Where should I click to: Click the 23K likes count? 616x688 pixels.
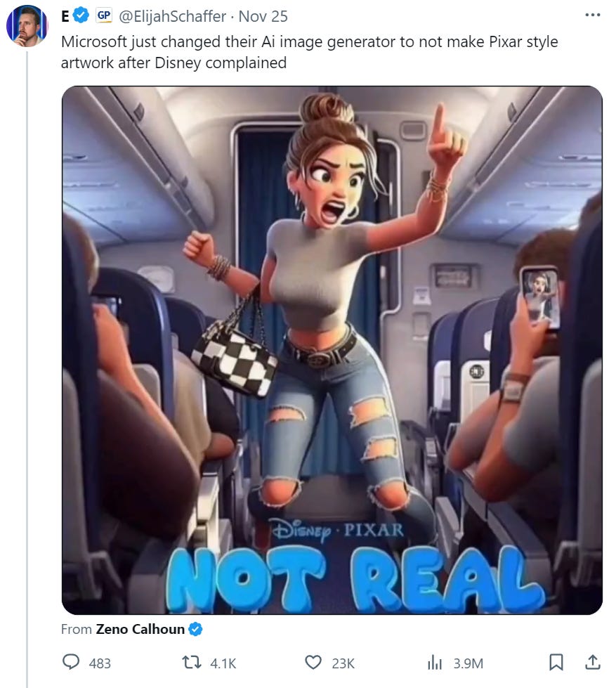[x=343, y=663]
